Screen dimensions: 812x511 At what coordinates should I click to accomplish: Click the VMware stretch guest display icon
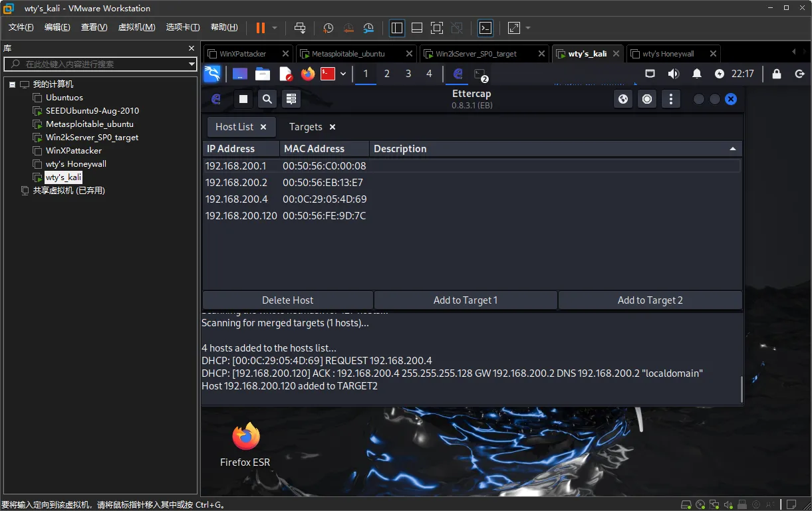[x=514, y=28]
